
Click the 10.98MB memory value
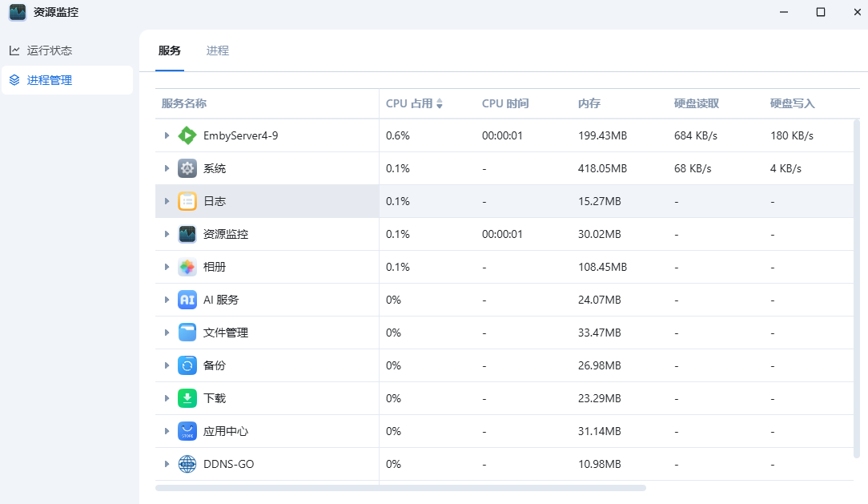[x=600, y=464]
